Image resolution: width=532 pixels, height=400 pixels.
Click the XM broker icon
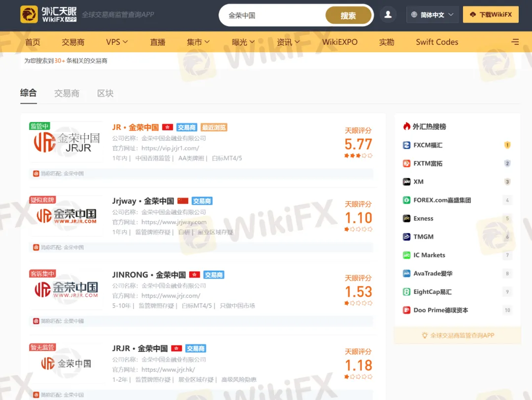(x=406, y=182)
